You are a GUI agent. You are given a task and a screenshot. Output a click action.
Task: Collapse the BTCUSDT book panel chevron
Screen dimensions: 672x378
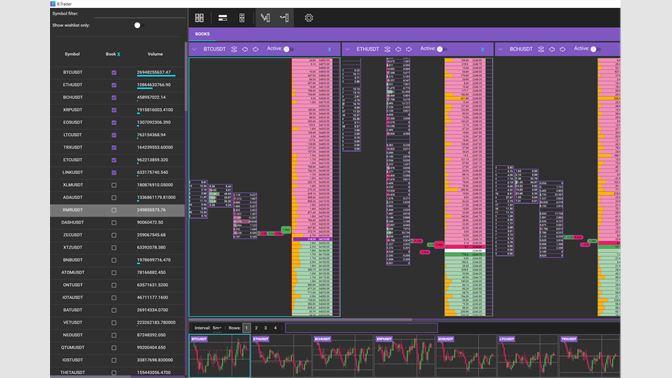click(194, 49)
